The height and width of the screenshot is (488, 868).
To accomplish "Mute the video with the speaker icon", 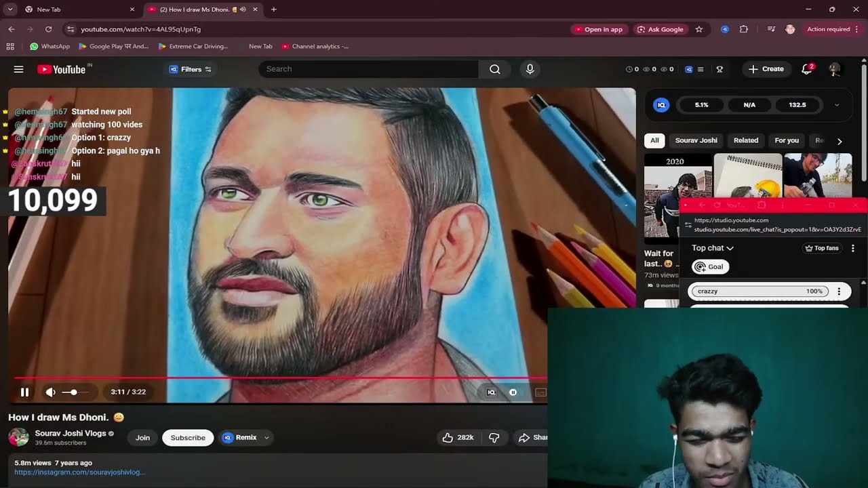I will [x=50, y=392].
